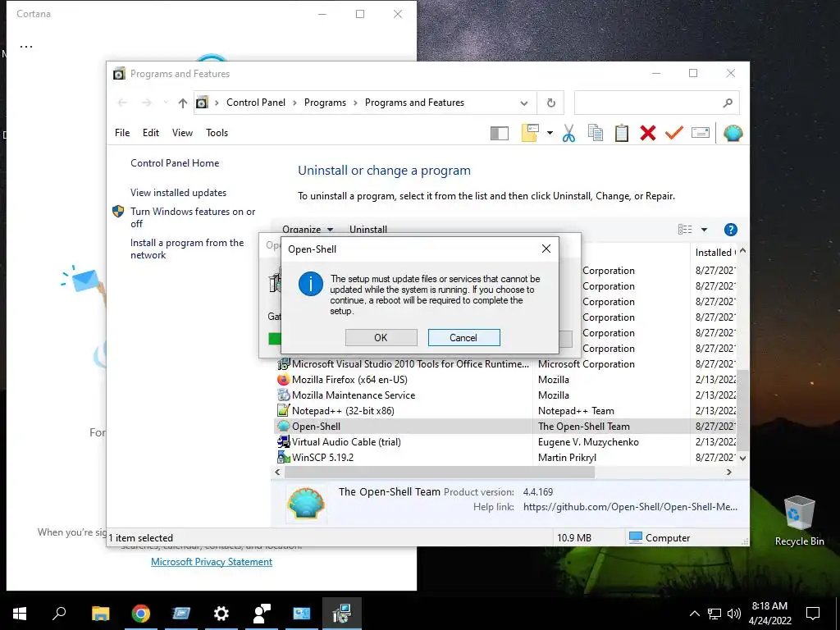Click the Forward arrow navigation button

point(146,103)
